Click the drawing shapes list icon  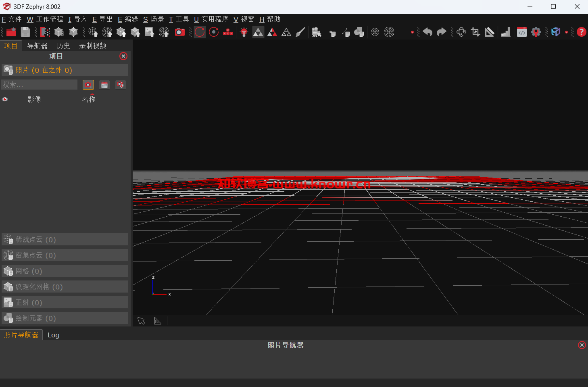(359, 32)
